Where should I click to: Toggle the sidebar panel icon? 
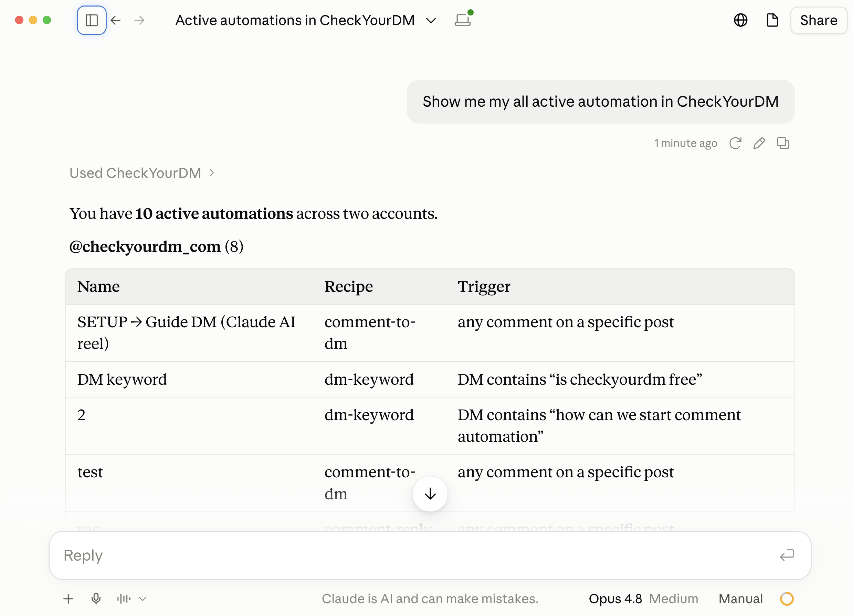92,20
